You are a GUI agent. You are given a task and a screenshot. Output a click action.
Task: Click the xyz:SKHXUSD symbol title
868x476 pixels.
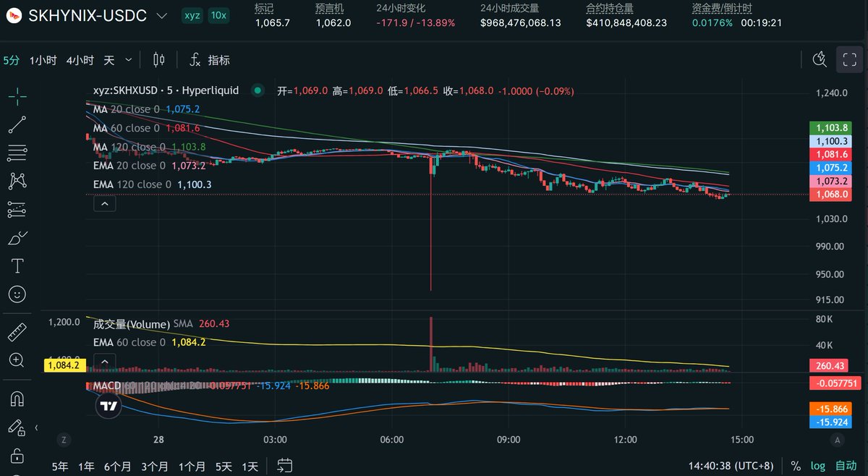point(166,91)
